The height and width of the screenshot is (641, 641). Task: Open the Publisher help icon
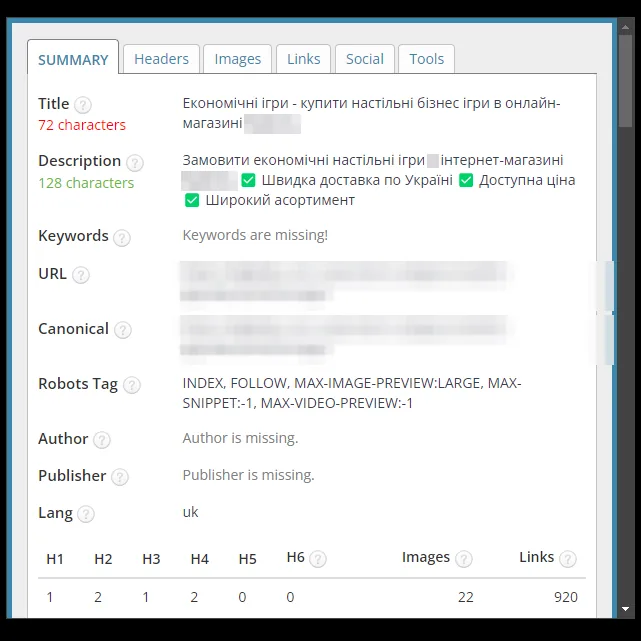coord(120,477)
